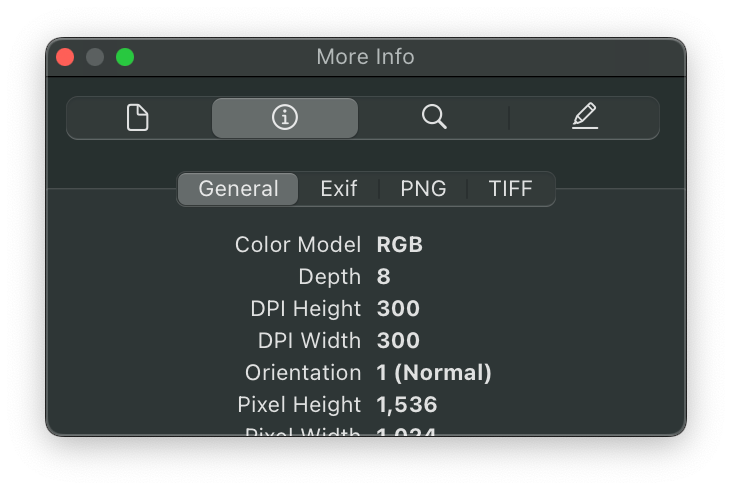This screenshot has height=490, width=732.
Task: Open the Keywords magnifying glass panel
Action: coord(433,118)
